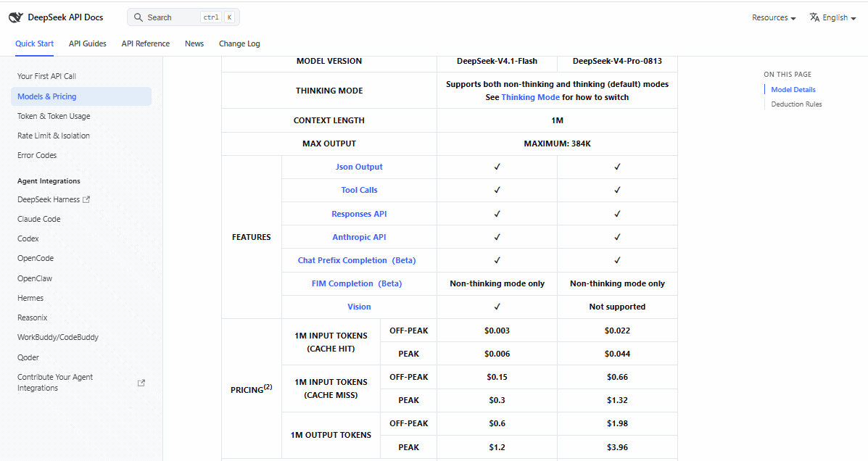Click the Agent Integrations sidebar heading

[x=49, y=181]
